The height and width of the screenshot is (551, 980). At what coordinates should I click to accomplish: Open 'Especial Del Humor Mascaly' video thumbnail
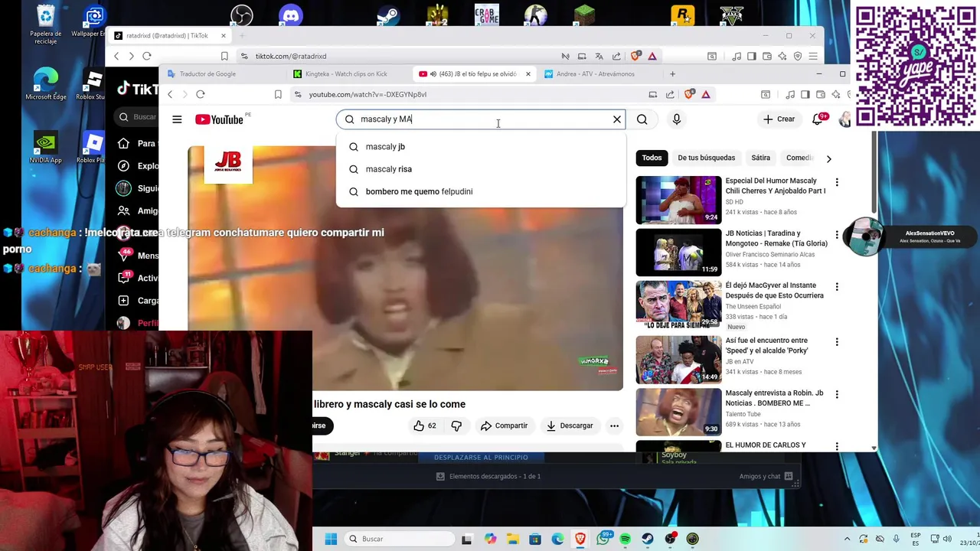pos(678,200)
